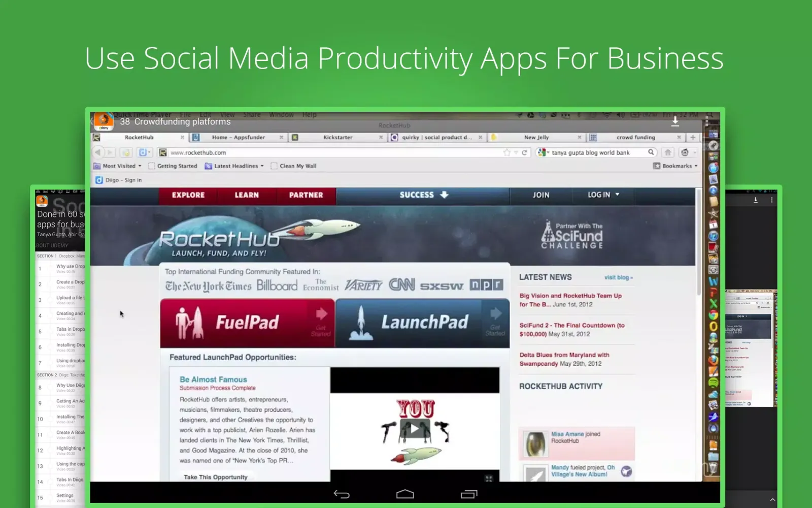This screenshot has height=508, width=812.
Task: Click the Word icon in the dock
Action: coord(714,281)
